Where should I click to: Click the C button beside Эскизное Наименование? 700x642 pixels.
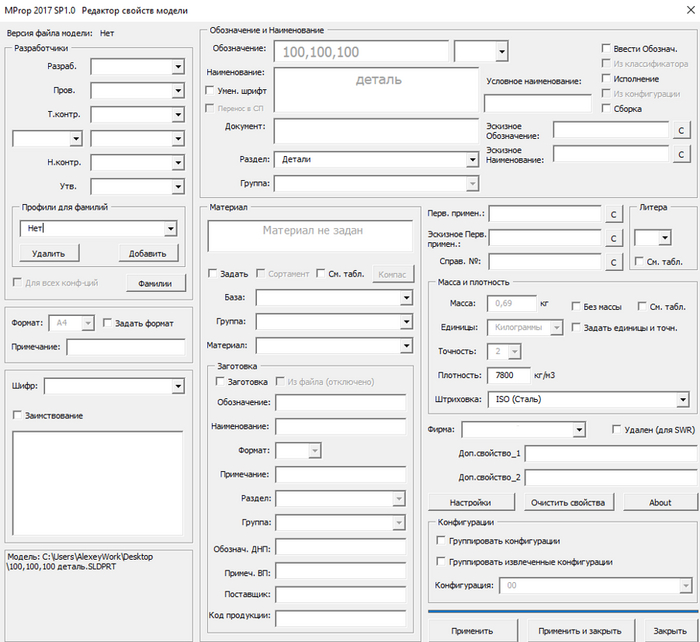coord(680,154)
